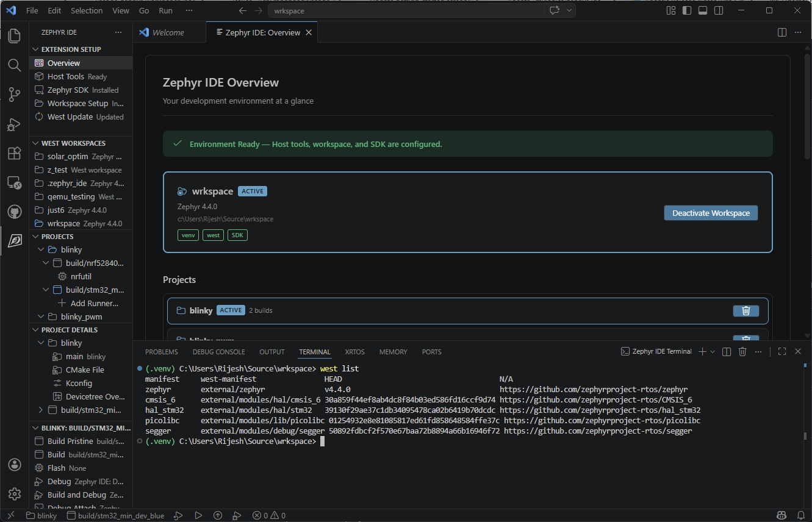Select the nrfutil runner item

pos(81,276)
